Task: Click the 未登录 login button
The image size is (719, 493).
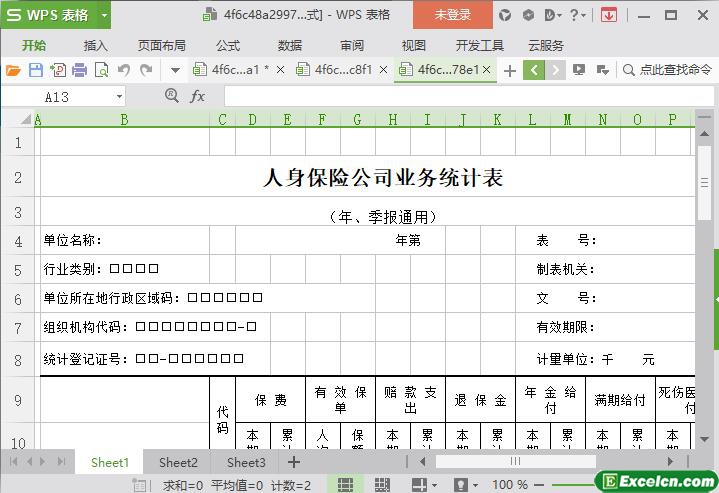Action: (452, 15)
